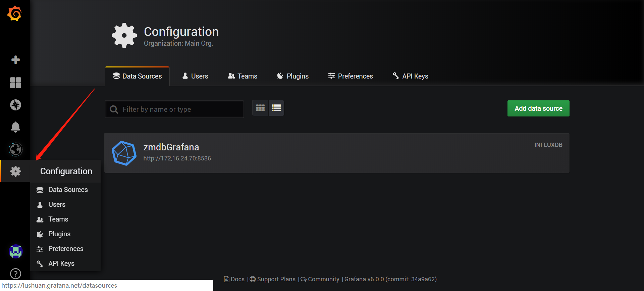Choose Plugins in the flyout menu
644x291 pixels.
(x=59, y=234)
